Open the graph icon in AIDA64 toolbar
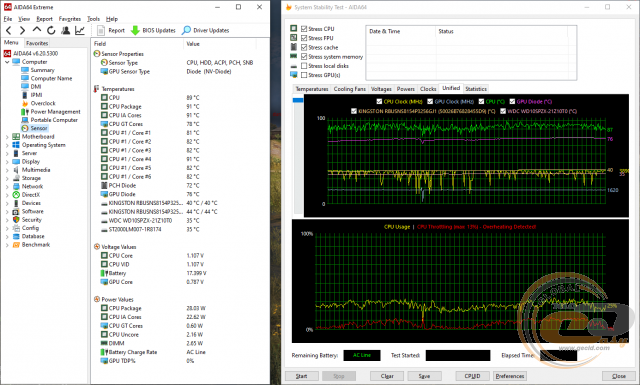The width and height of the screenshot is (640, 385). point(80,30)
